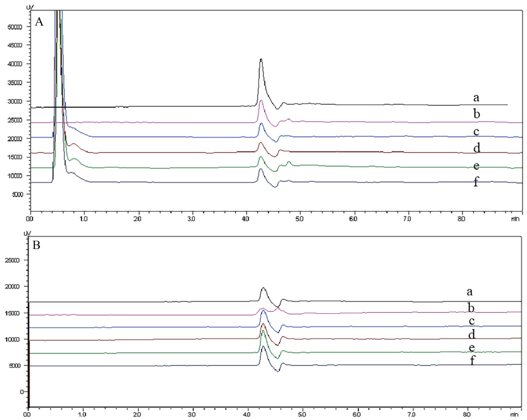
Task: Click the 0 y-axis tick in panel B
Action: click(22, 392)
